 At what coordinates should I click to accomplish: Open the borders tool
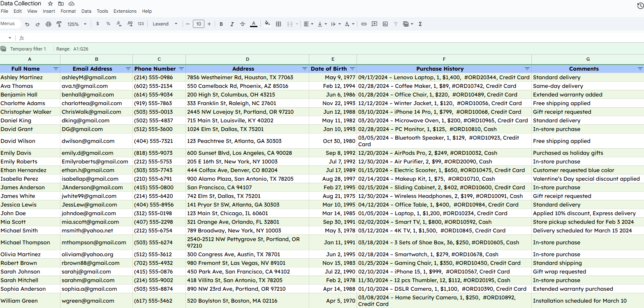coord(278,24)
